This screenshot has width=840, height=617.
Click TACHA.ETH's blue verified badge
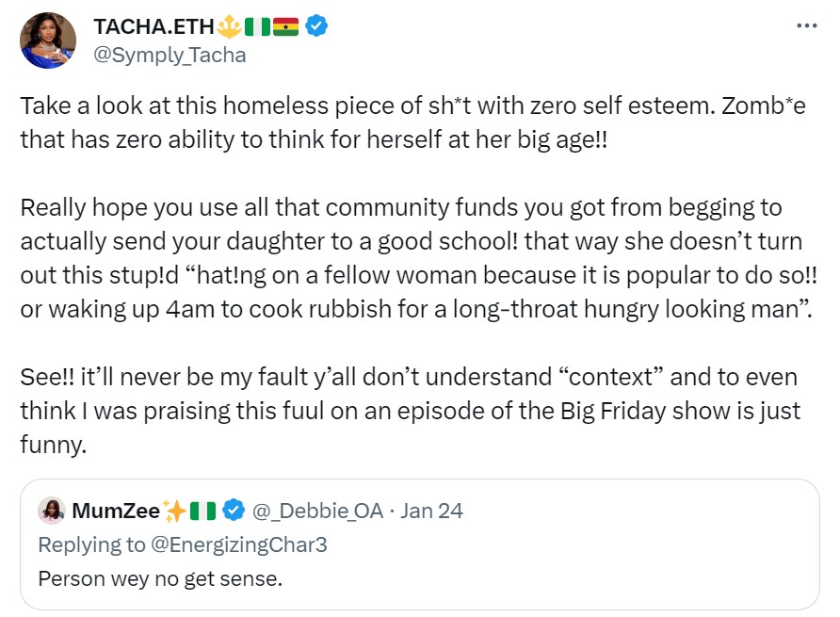[x=317, y=27]
